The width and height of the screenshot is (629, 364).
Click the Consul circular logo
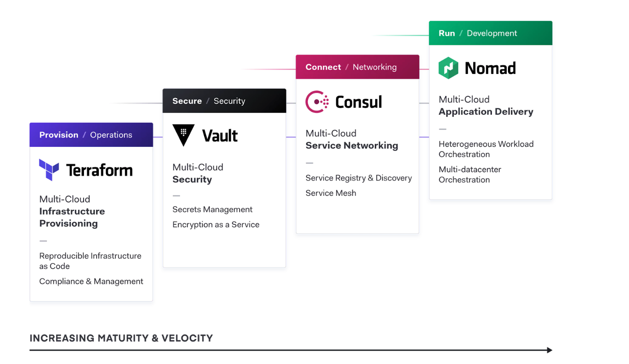[317, 102]
